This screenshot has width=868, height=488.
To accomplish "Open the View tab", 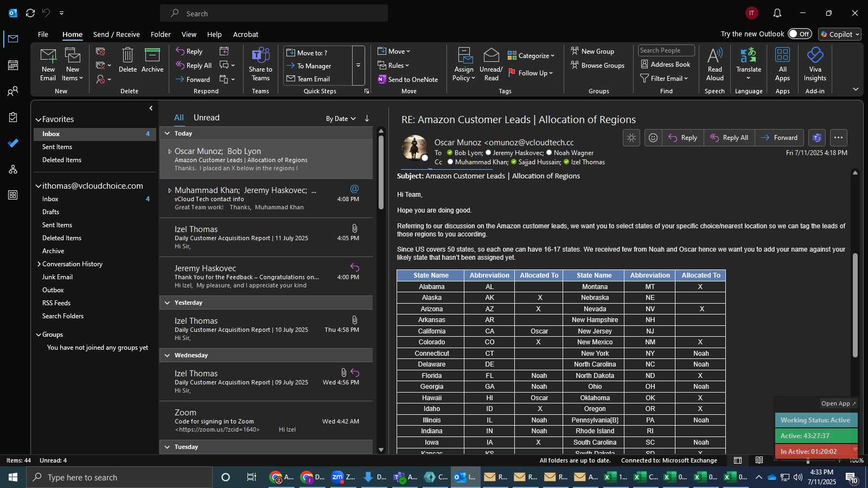I will 189,34.
